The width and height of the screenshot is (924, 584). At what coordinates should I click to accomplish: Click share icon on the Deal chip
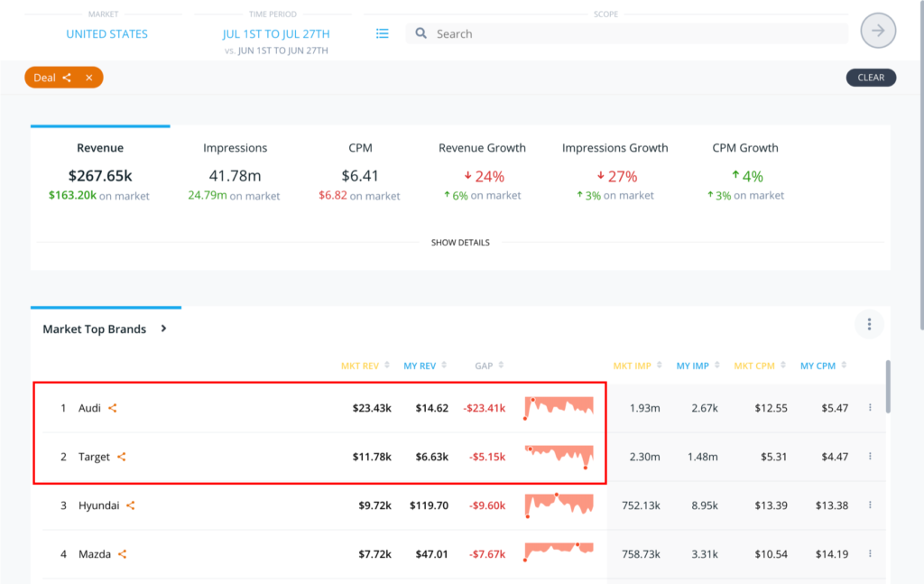[x=67, y=78]
